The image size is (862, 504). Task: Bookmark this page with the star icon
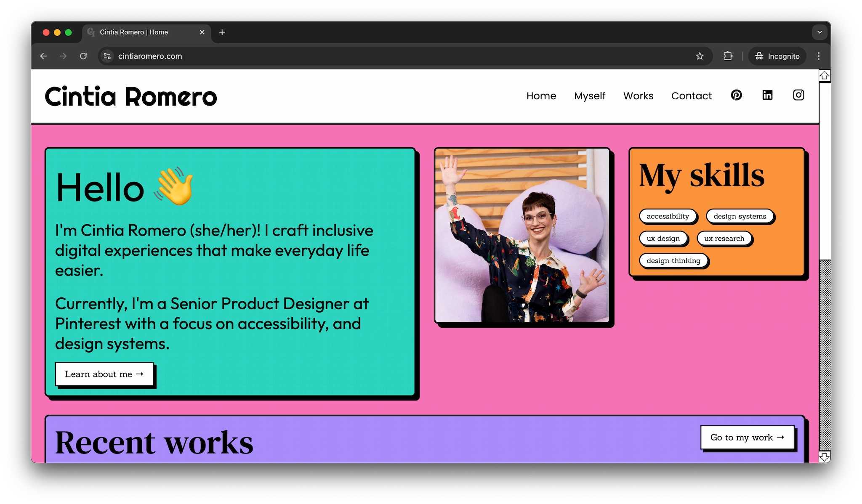[700, 56]
